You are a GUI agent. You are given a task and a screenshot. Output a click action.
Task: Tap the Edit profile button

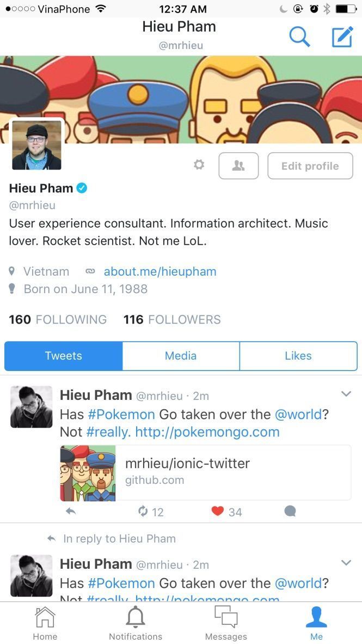[x=310, y=166]
